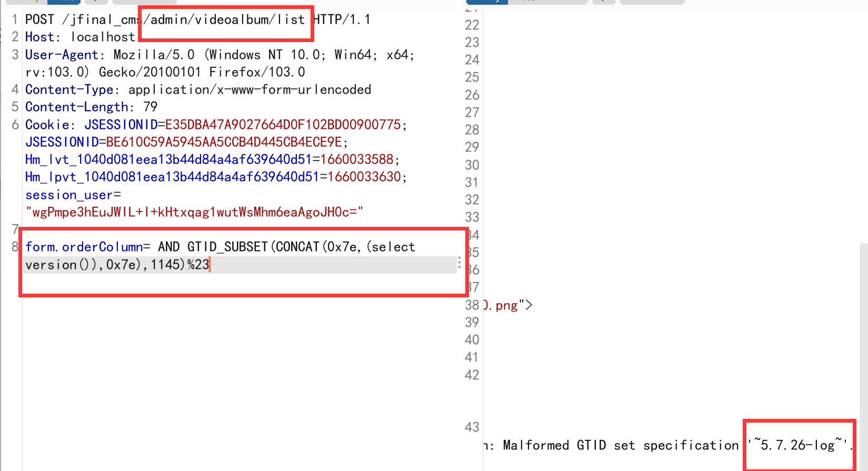Viewport: 868px width, 471px height.
Task: Click response line number 22
Action: point(472,25)
